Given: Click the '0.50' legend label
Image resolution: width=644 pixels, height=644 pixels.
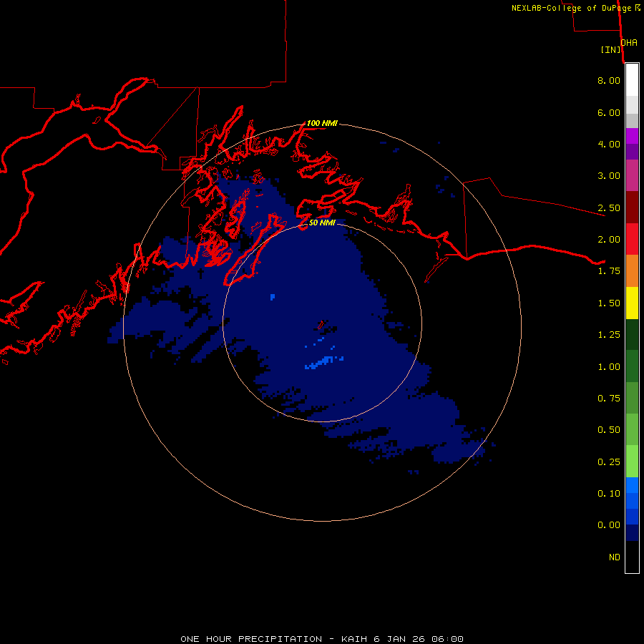Looking at the screenshot, I should tap(609, 429).
